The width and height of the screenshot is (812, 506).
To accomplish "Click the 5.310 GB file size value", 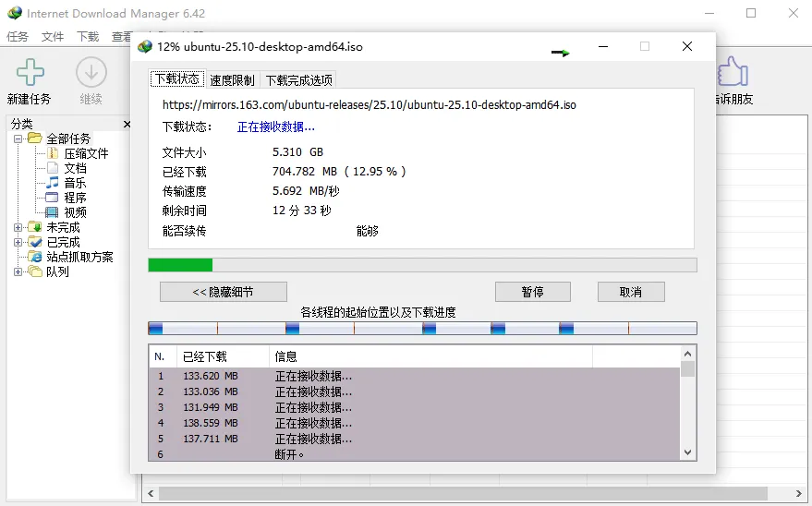I will (297, 152).
